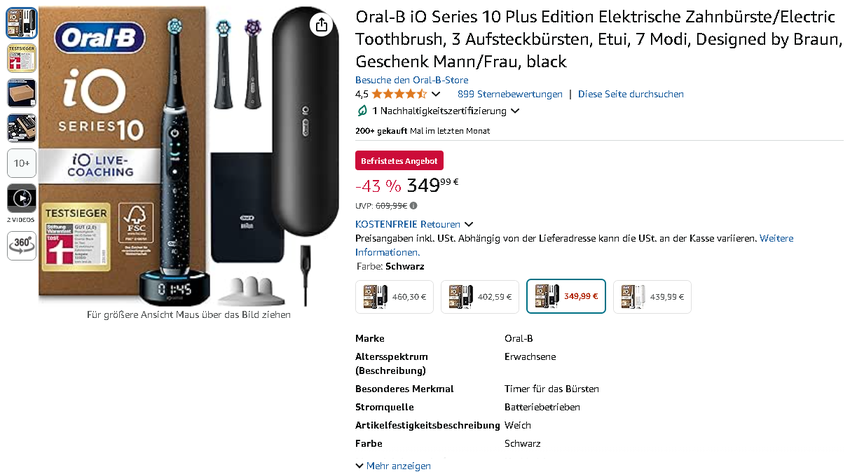
Task: Show more images via 10+ thumbnail
Action: click(x=21, y=163)
